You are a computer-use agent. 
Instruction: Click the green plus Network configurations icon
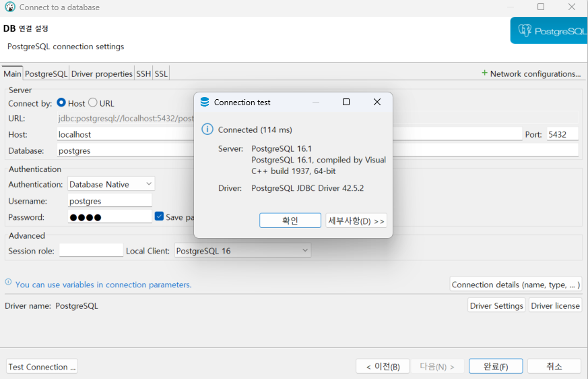pyautogui.click(x=484, y=73)
